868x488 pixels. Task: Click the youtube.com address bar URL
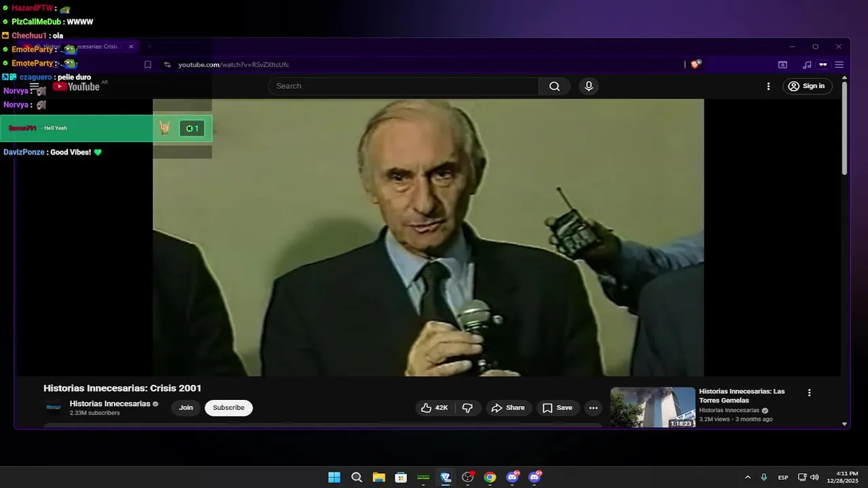point(233,65)
